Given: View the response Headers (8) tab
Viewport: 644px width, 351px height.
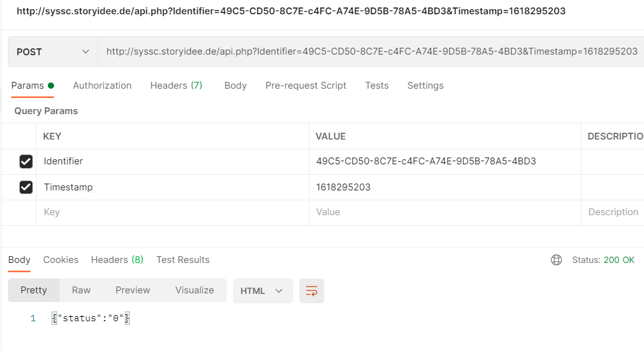Looking at the screenshot, I should coord(117,260).
